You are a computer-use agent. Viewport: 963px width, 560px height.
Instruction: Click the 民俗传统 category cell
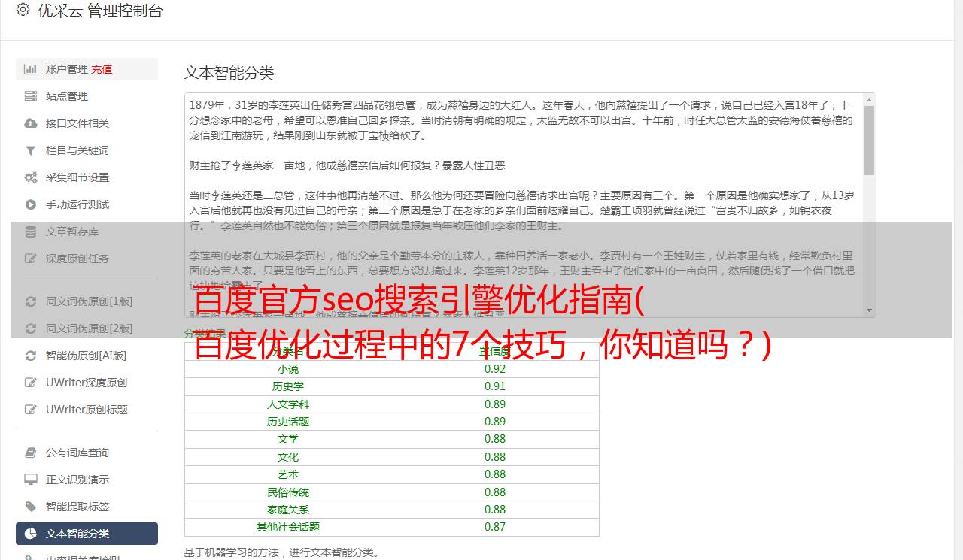(288, 492)
